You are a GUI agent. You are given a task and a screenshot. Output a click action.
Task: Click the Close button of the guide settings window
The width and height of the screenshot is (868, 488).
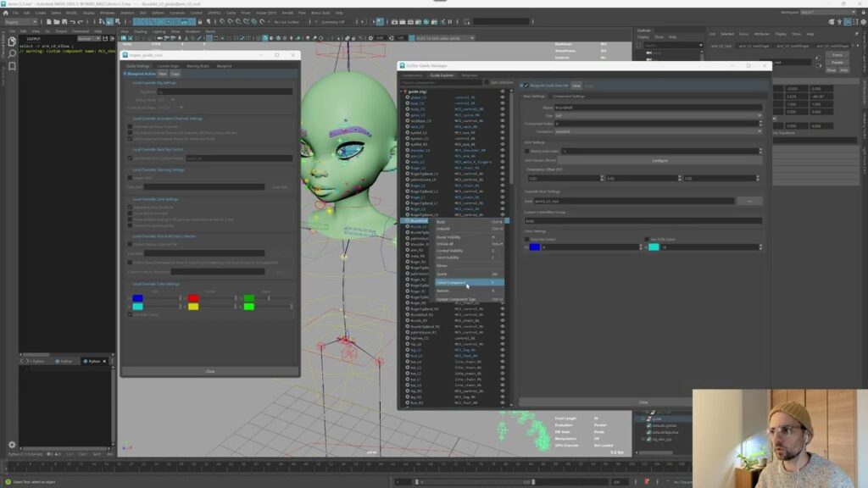pos(211,371)
